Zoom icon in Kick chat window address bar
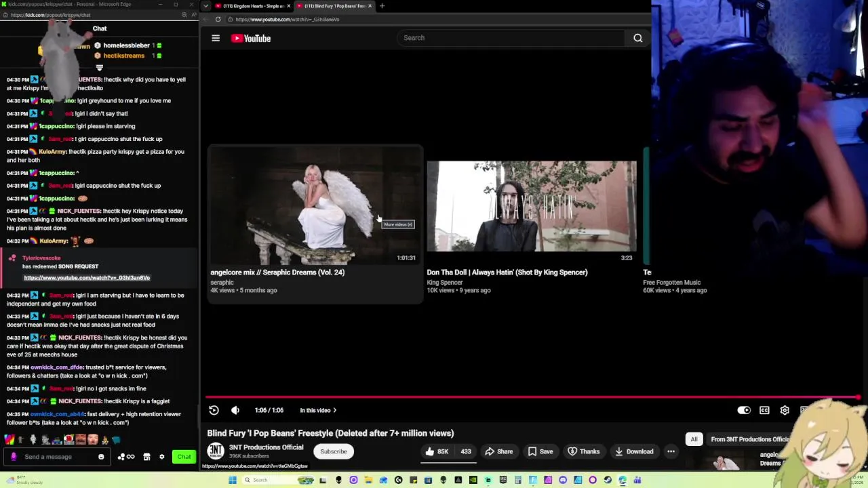This screenshot has height=488, width=868. tap(184, 15)
